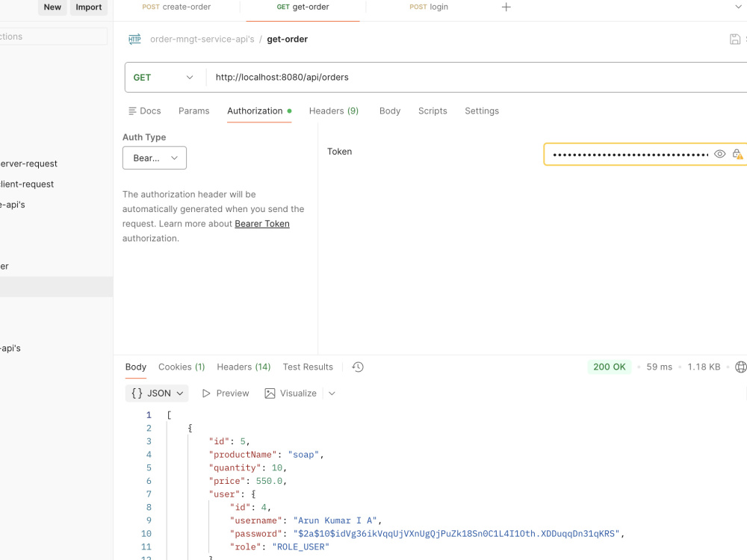This screenshot has width=747, height=560.
Task: Open the response Cookies (1) tab
Action: point(182,367)
